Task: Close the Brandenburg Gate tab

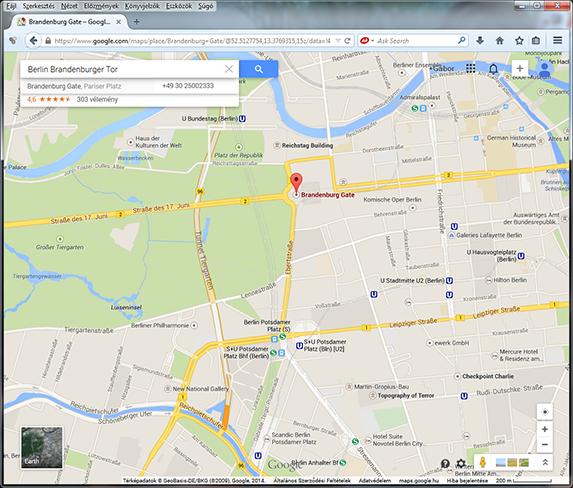Action: (119, 22)
